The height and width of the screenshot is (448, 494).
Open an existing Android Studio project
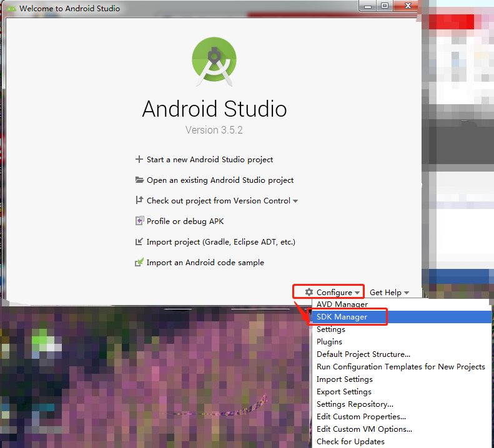(220, 180)
